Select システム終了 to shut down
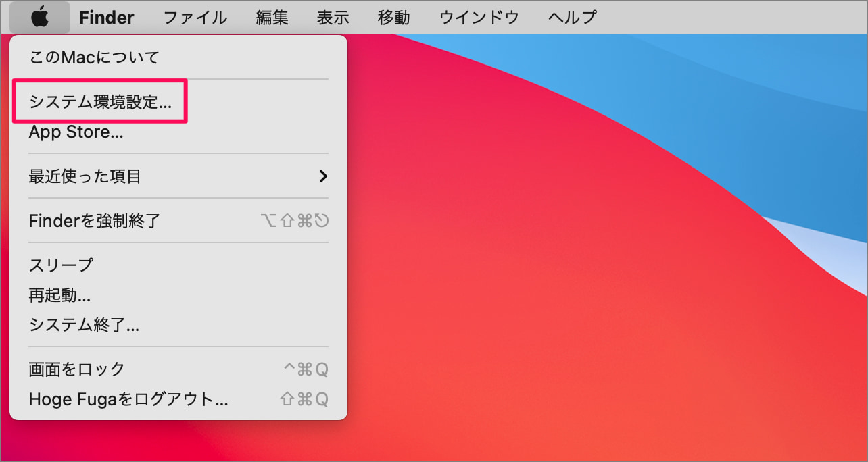 82,325
